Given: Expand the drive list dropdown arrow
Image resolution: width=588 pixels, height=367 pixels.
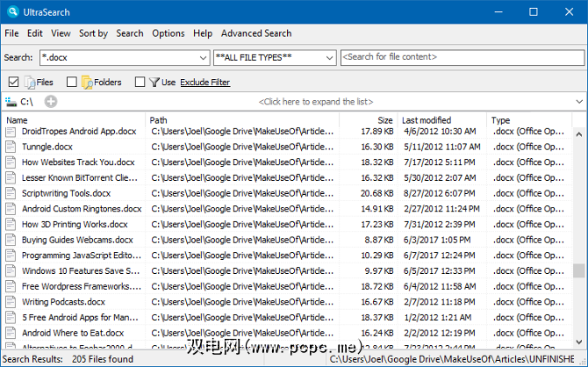Looking at the screenshot, I should pos(578,102).
